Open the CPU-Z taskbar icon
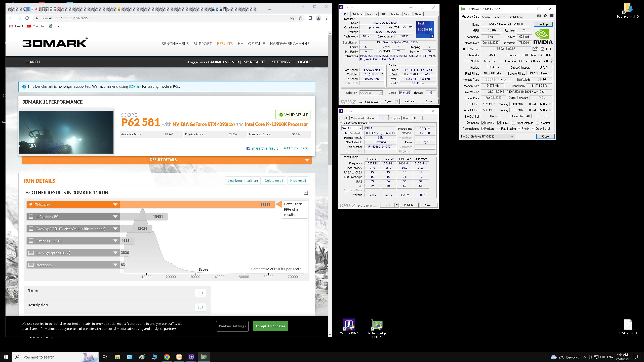This screenshot has width=644, height=362. pos(191,357)
